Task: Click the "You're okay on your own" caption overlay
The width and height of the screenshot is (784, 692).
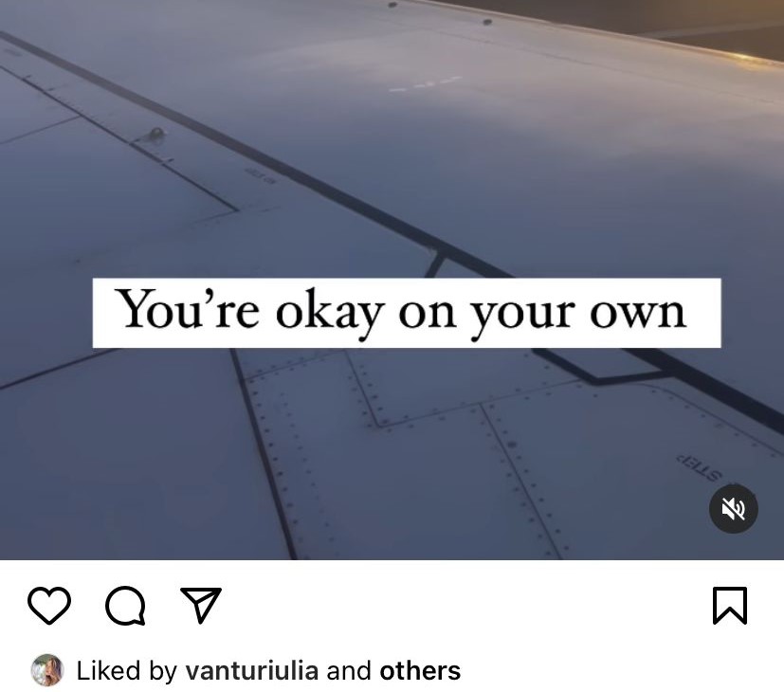Action: (x=407, y=313)
